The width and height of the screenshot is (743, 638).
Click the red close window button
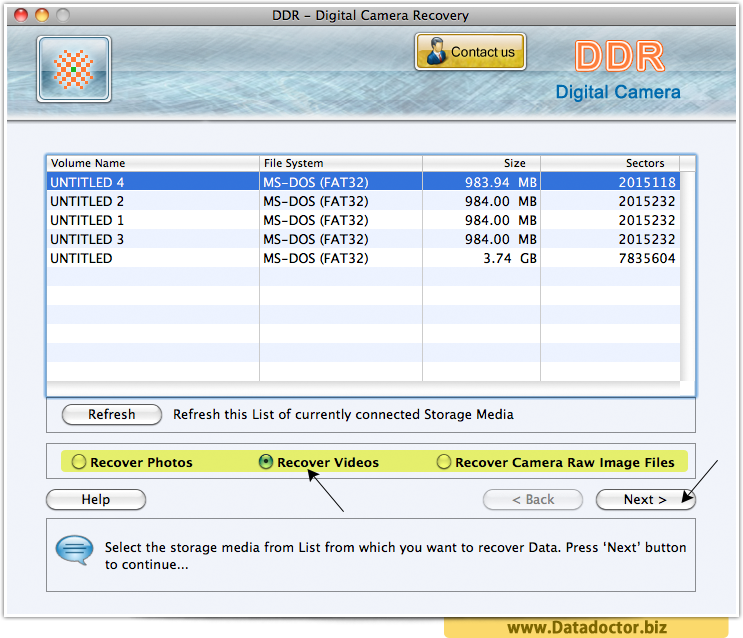point(21,15)
